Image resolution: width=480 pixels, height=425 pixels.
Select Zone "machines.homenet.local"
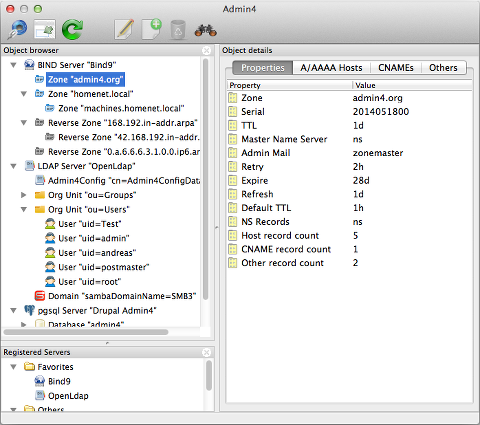click(121, 108)
